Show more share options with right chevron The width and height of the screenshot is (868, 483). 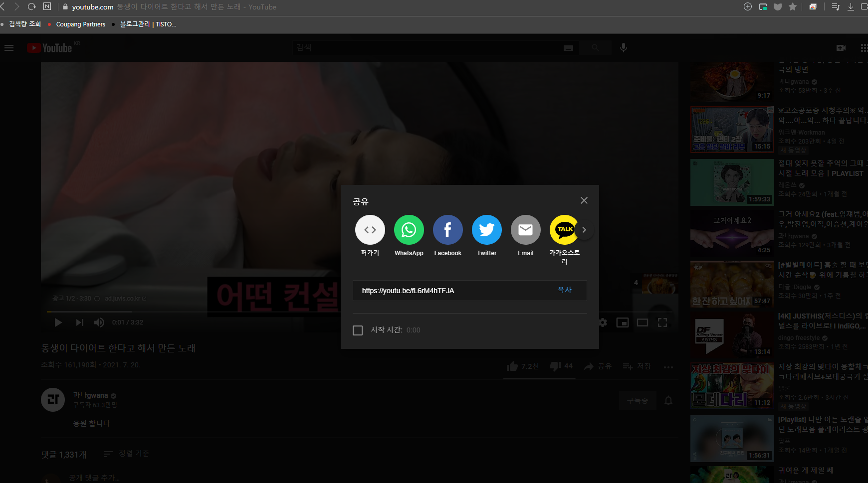[x=584, y=230]
